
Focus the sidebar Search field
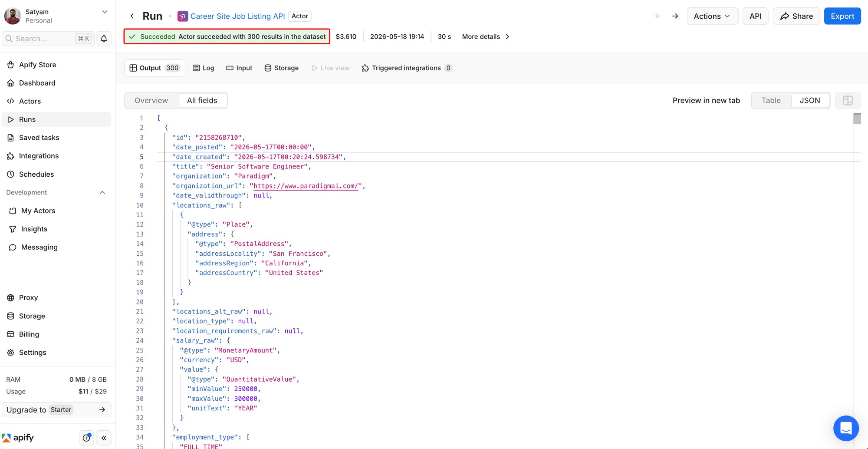click(48, 39)
